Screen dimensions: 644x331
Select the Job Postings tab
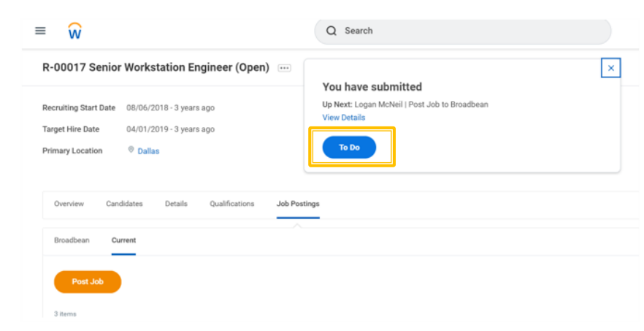point(298,204)
